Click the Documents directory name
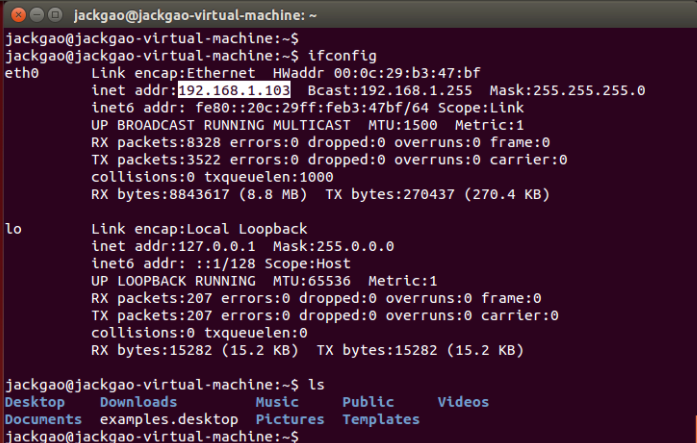The width and height of the screenshot is (697, 443). tap(44, 419)
